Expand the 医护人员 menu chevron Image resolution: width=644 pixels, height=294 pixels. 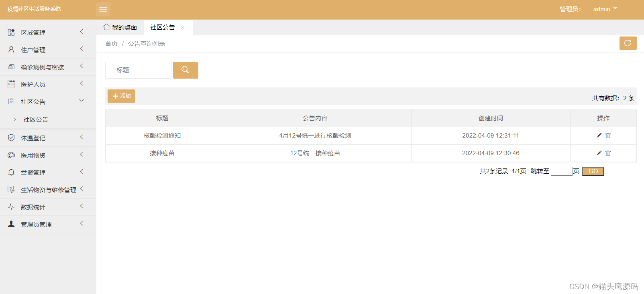82,83
